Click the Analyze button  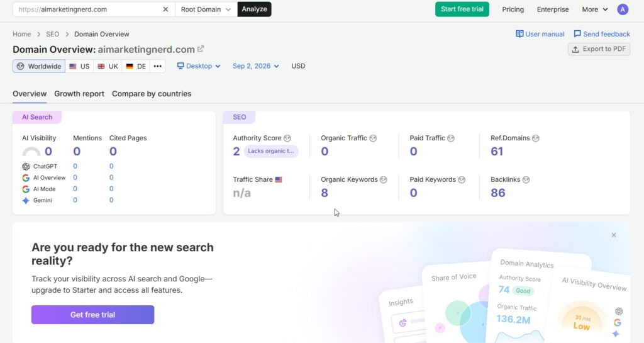pyautogui.click(x=254, y=9)
